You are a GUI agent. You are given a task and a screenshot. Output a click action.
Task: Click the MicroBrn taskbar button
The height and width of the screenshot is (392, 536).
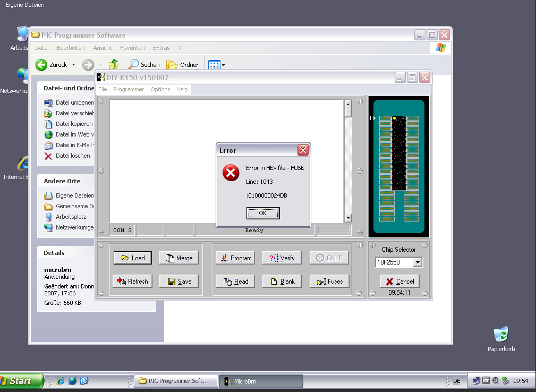261,381
